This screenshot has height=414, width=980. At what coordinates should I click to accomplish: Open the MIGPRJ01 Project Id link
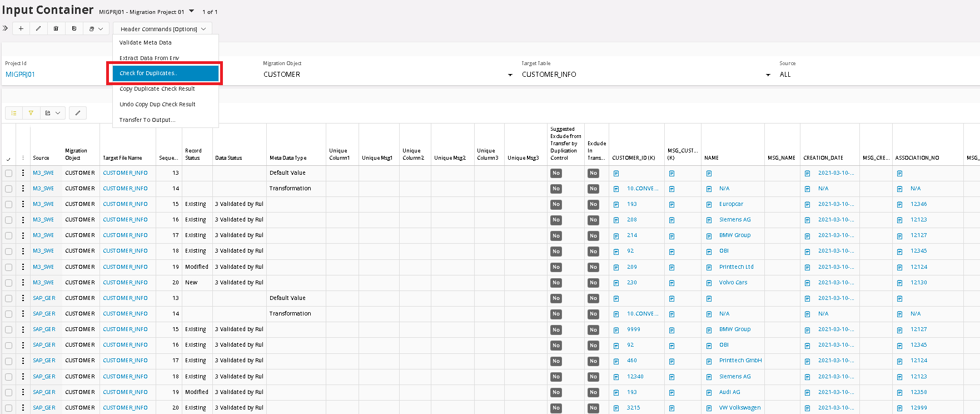pos(20,75)
